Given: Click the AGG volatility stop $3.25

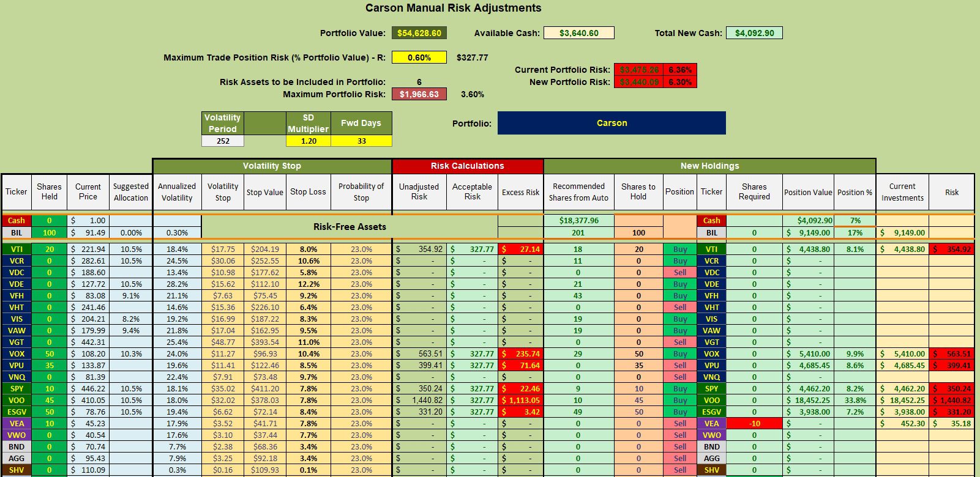Looking at the screenshot, I should pyautogui.click(x=223, y=459).
